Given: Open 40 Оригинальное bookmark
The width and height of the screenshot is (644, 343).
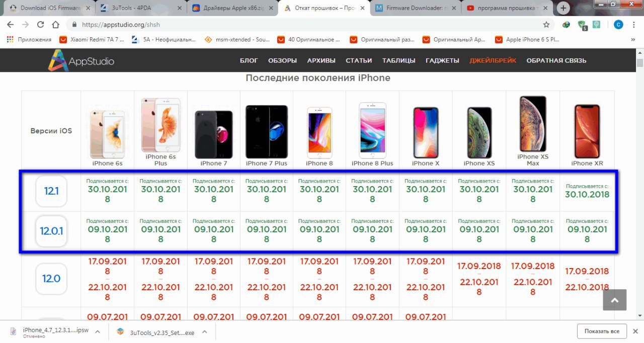Looking at the screenshot, I should point(309,39).
